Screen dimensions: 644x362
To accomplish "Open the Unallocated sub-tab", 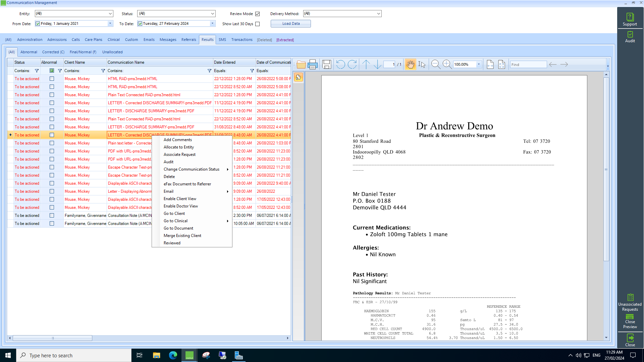I will coord(112,52).
